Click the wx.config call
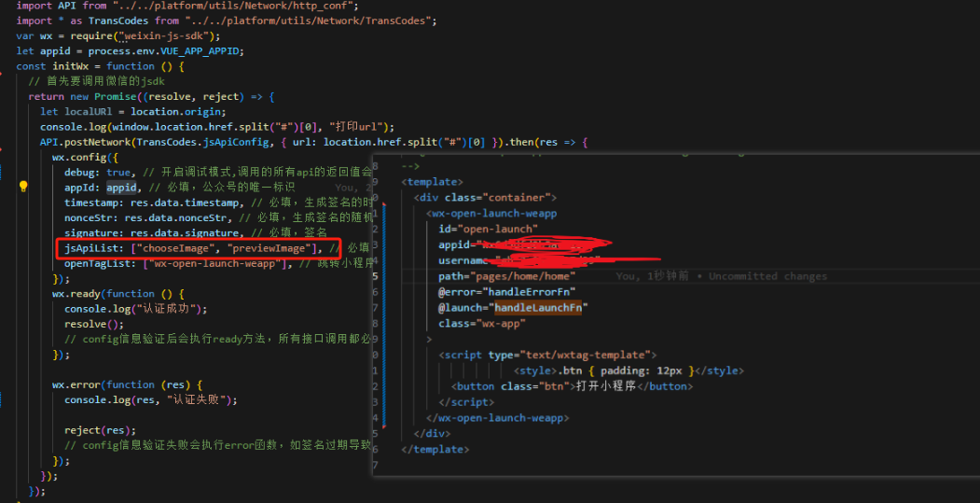The image size is (980, 503). tap(79, 157)
